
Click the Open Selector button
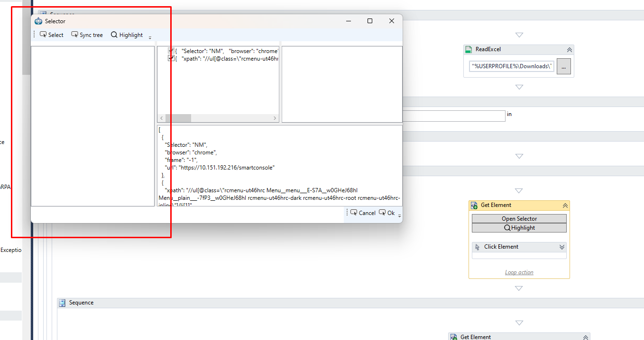[519, 219]
